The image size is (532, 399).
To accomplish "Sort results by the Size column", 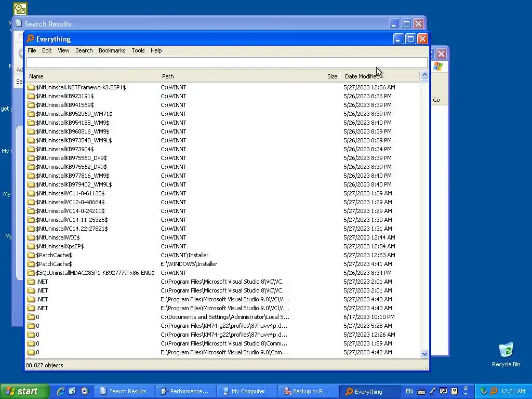I will [x=315, y=76].
